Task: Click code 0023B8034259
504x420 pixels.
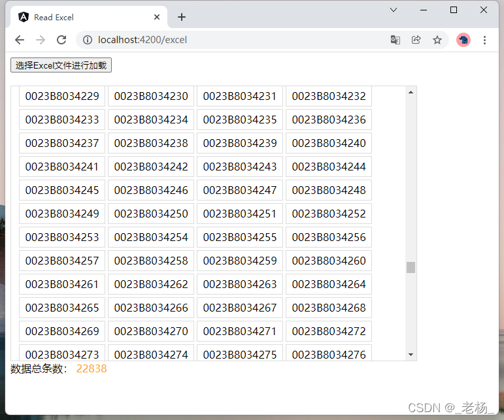Action: [x=240, y=261]
